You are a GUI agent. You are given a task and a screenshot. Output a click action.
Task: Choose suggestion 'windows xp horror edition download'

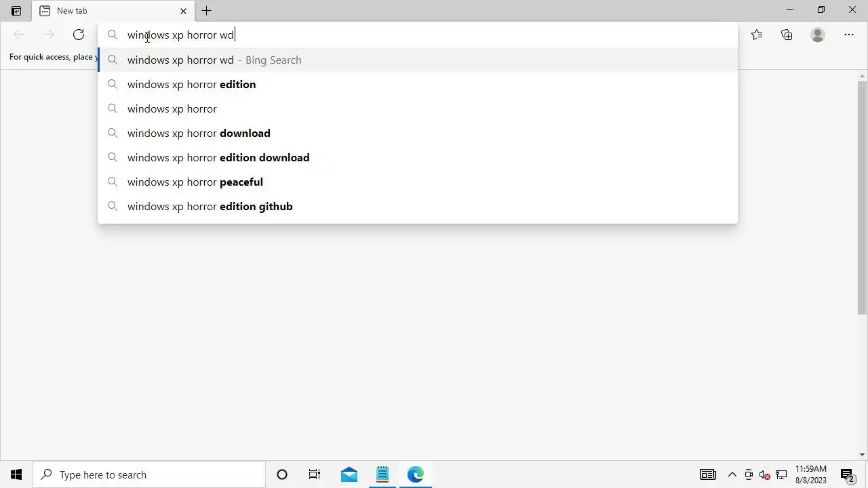tap(418, 157)
